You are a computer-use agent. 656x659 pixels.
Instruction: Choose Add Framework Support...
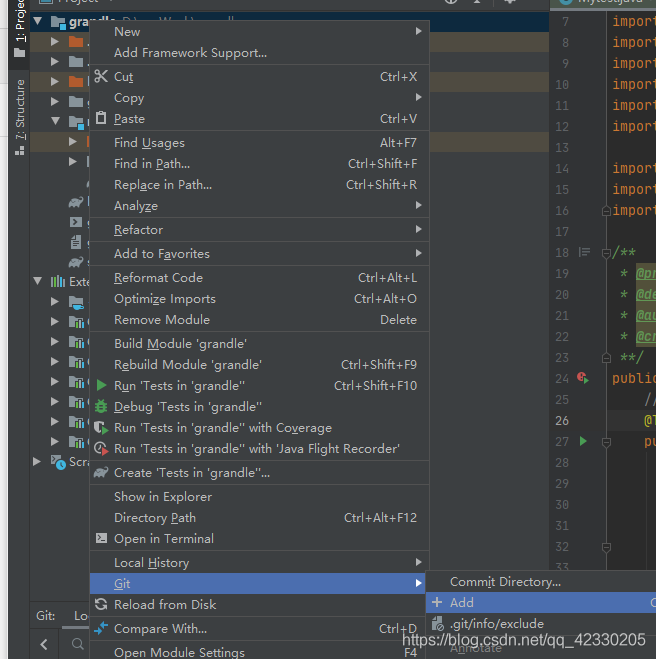pyautogui.click(x=259, y=53)
